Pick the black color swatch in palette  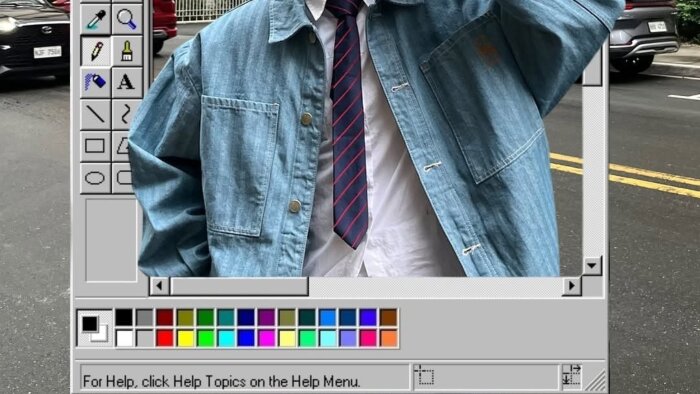(x=124, y=317)
